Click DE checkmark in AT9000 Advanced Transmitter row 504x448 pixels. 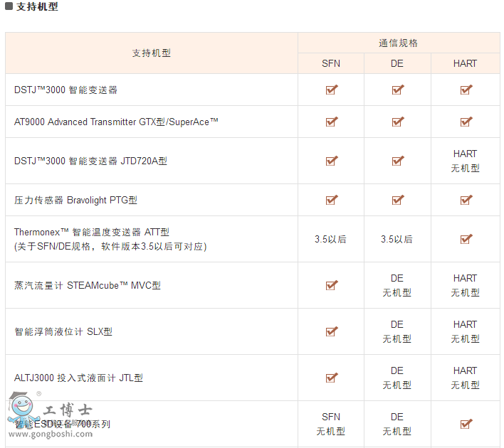point(398,122)
